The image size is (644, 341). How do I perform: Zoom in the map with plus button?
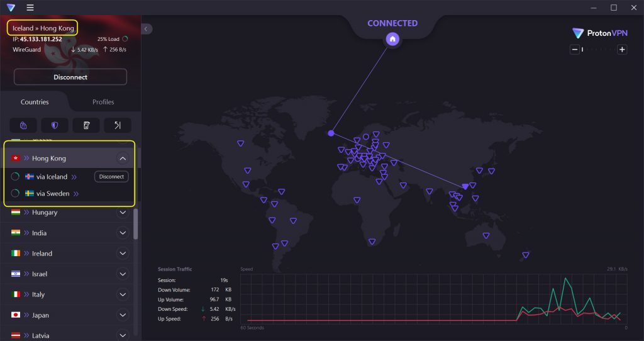click(622, 50)
